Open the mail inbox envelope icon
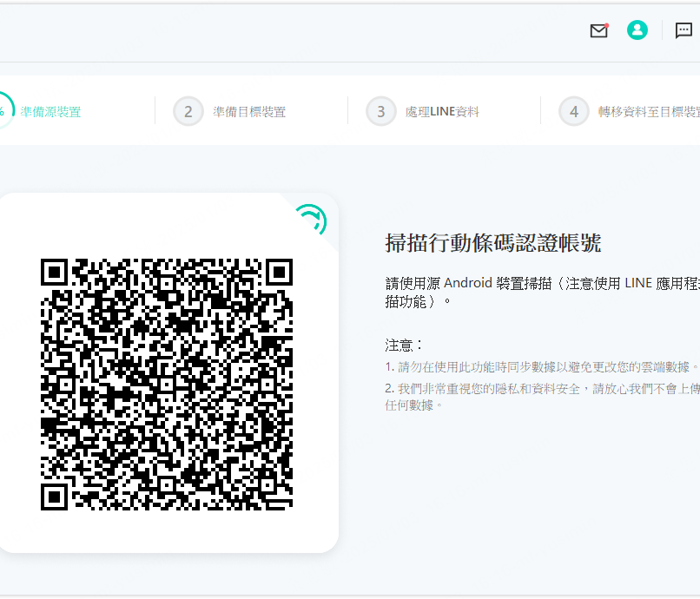 (598, 30)
